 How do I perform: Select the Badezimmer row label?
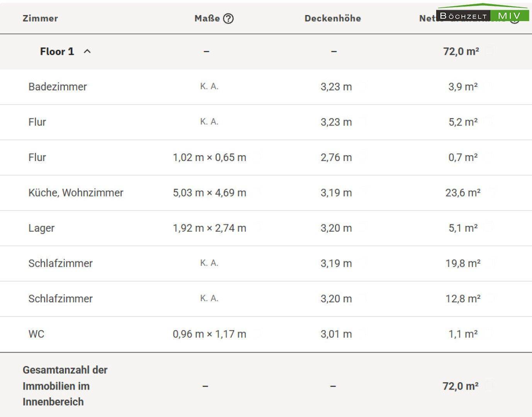click(x=58, y=86)
